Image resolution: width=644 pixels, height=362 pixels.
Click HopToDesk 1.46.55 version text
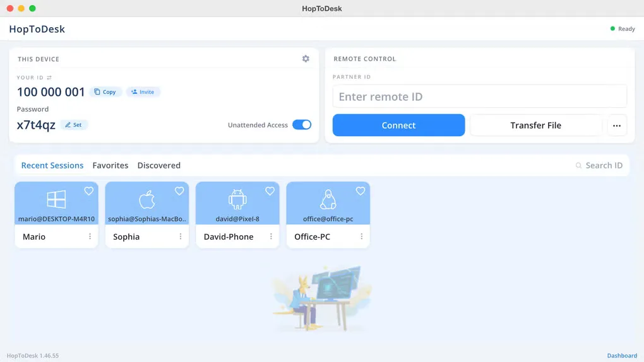(x=33, y=356)
